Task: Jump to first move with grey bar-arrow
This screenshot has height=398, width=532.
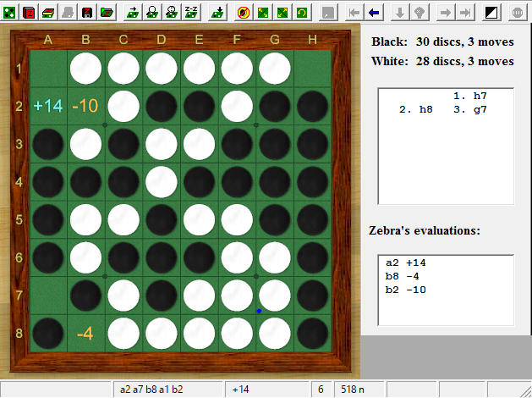Action: (x=354, y=13)
